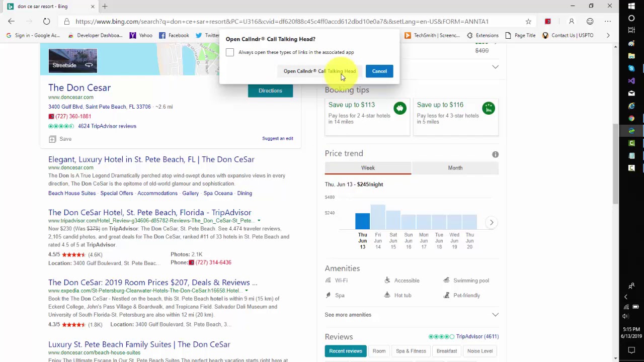Image resolution: width=644 pixels, height=362 pixels.
Task: Check Always open these types of links
Action: [x=230, y=52]
